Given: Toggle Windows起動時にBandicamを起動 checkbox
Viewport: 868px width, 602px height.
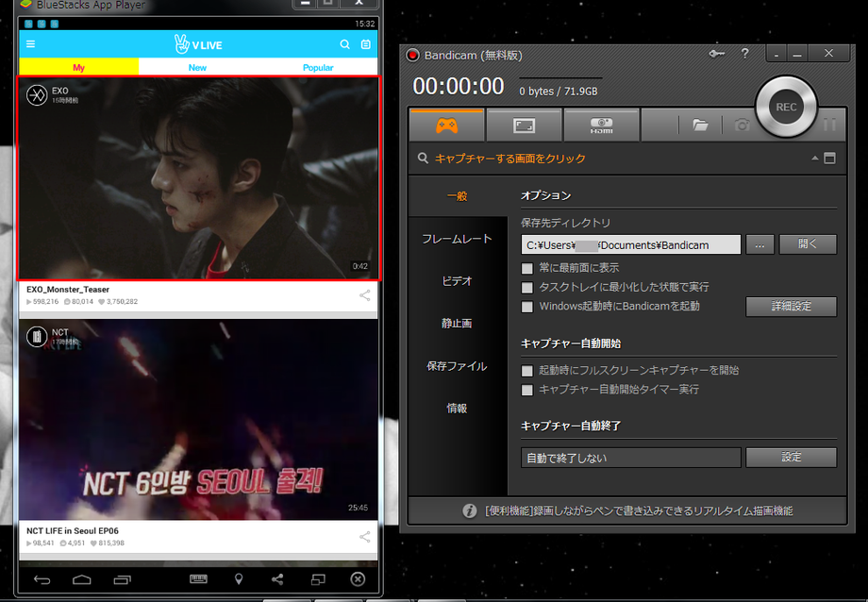Looking at the screenshot, I should (x=527, y=307).
